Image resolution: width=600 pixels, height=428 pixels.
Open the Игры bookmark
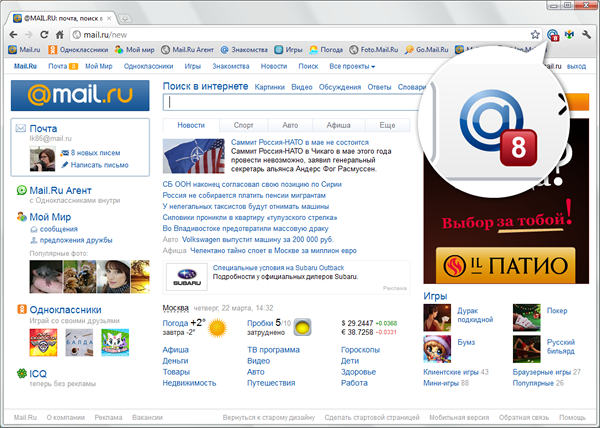(289, 50)
